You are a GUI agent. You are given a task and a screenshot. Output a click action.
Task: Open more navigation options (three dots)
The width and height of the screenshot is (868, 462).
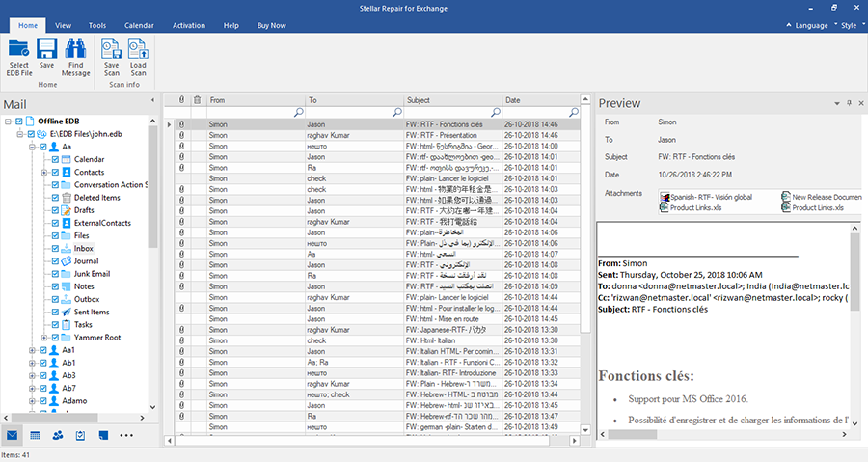(126, 435)
